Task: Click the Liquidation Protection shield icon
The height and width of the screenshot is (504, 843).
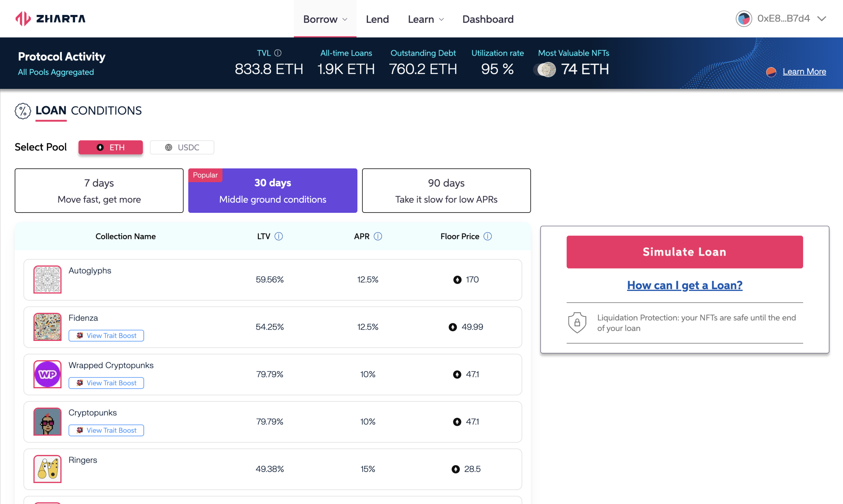Action: click(577, 323)
